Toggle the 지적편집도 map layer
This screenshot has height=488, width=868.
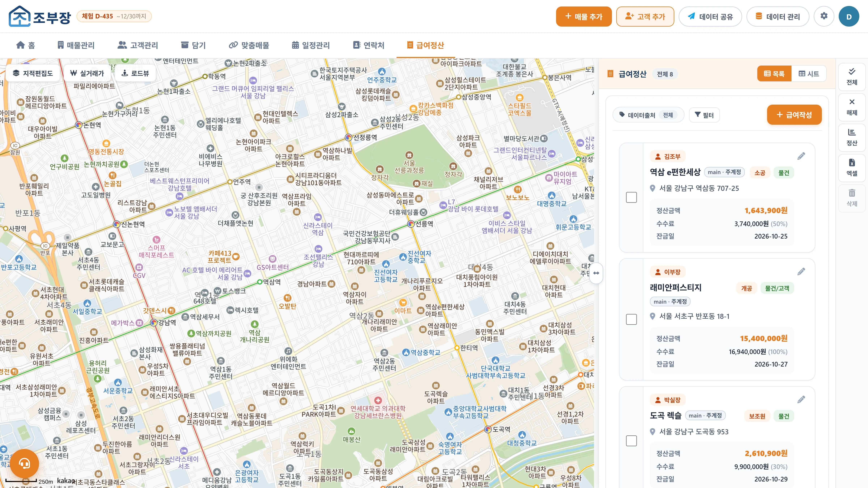pos(33,73)
